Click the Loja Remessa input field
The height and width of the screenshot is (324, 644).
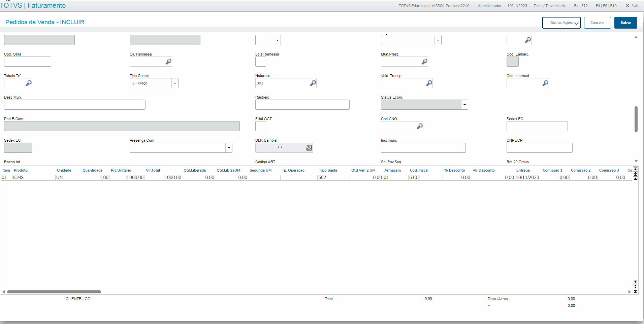(x=261, y=62)
